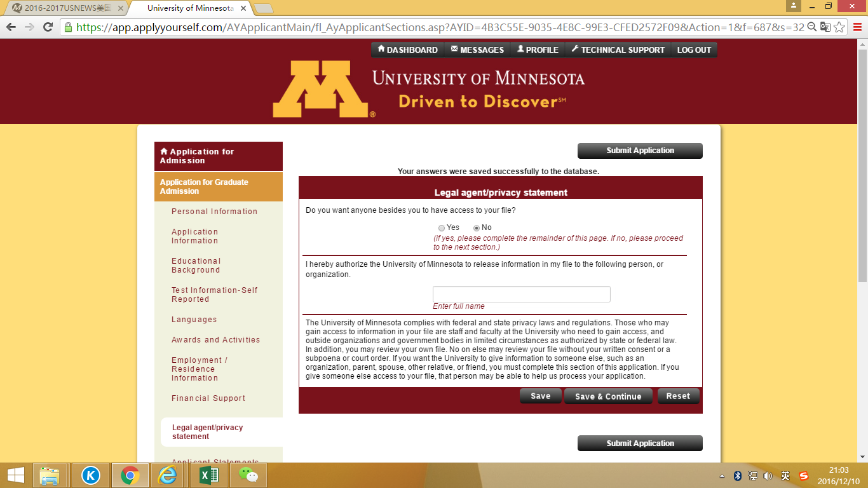Click the network tray icon
Viewport: 868px width, 488px height.
tap(753, 476)
